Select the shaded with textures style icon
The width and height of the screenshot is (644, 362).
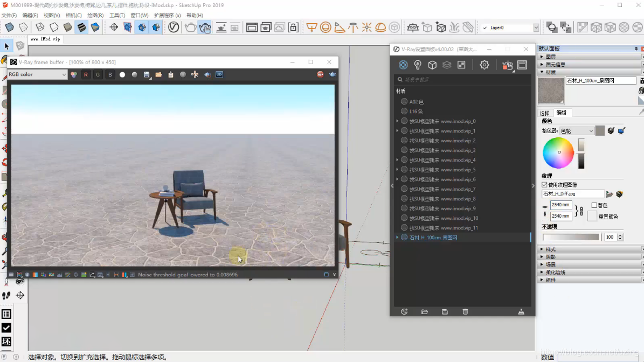point(81,27)
